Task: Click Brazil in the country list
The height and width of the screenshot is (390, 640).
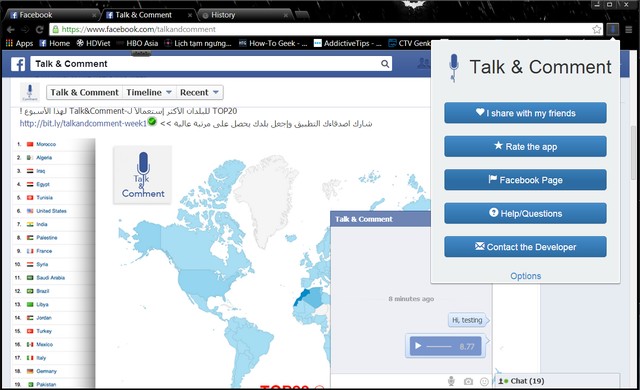Action: click(x=42, y=291)
